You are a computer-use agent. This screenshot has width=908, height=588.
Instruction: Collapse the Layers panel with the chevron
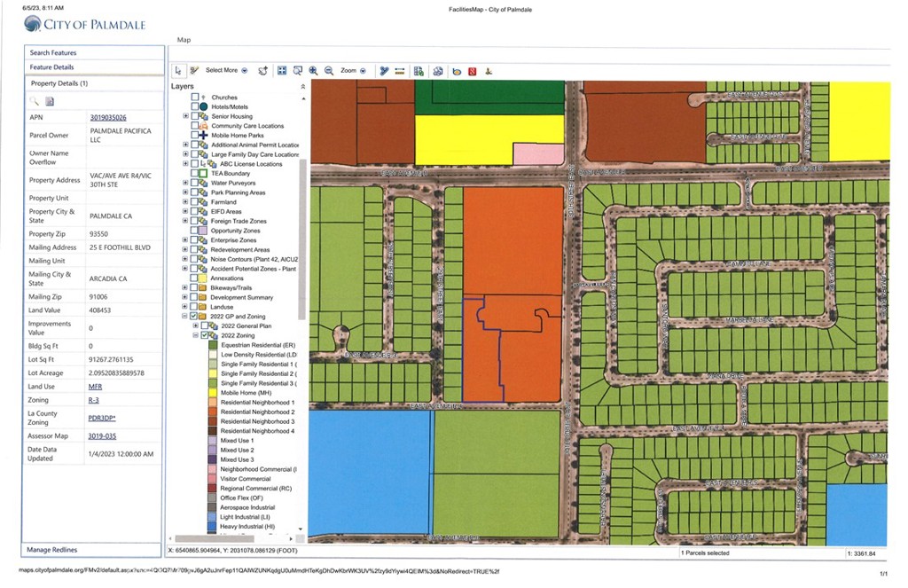[x=303, y=87]
